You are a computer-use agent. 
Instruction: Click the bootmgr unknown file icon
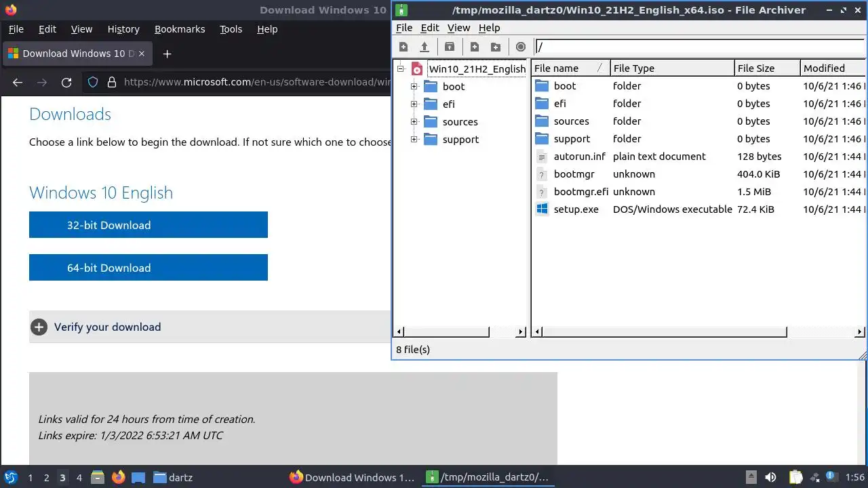coord(541,174)
